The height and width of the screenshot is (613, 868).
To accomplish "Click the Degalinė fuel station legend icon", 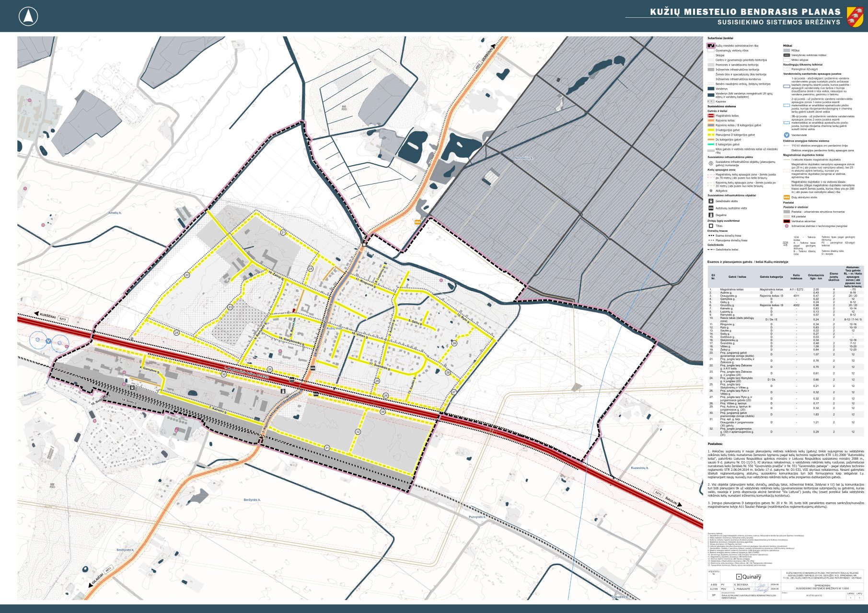I will coord(711,215).
